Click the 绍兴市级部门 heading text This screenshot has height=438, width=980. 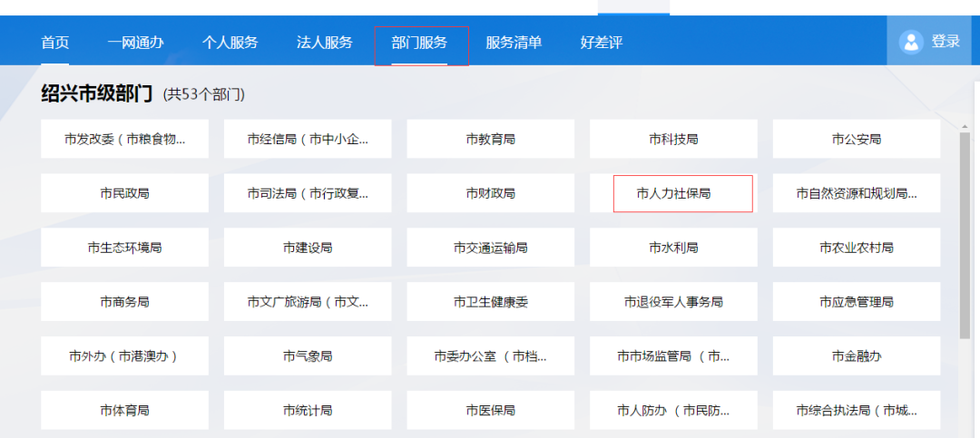97,93
